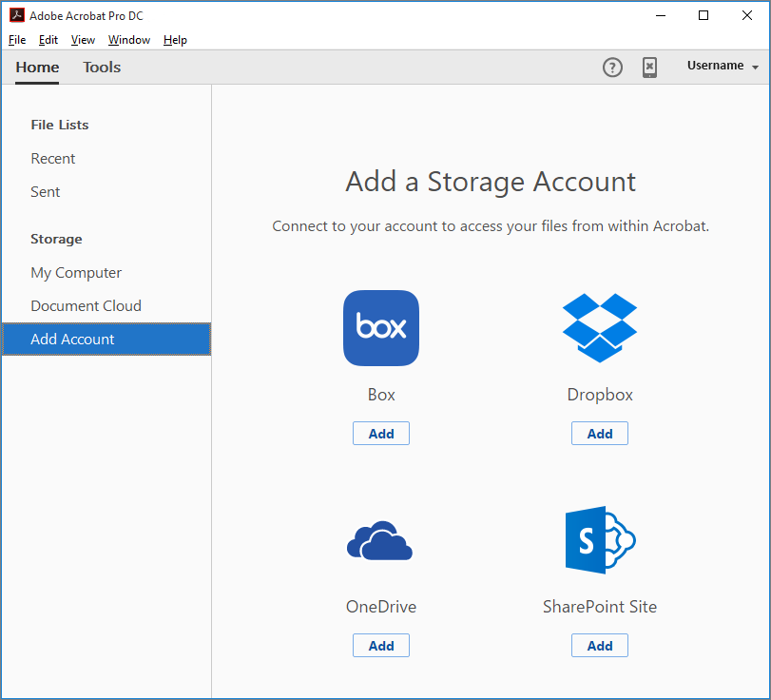Open the Help menu
Image resolution: width=771 pixels, height=700 pixels.
[x=175, y=40]
